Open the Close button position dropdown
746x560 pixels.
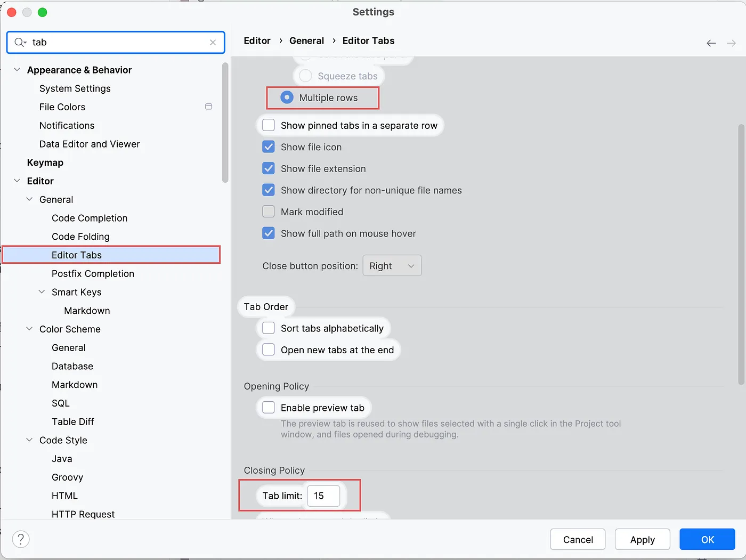pyautogui.click(x=392, y=265)
